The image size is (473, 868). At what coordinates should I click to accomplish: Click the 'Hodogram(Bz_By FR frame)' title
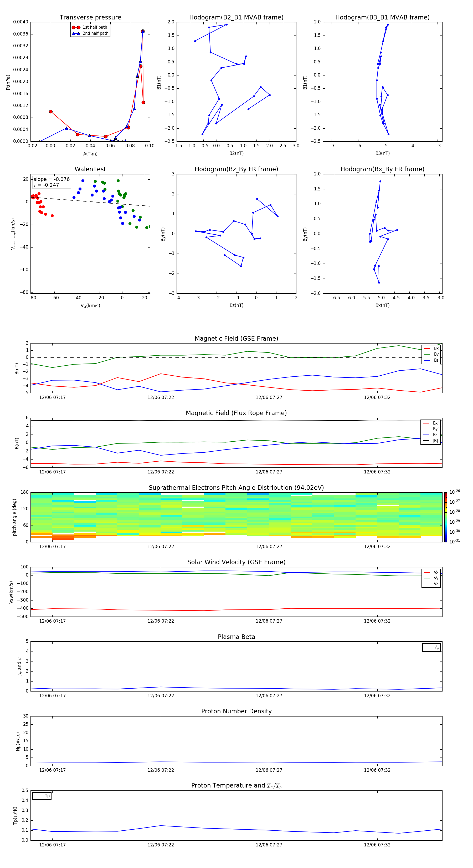(236, 169)
